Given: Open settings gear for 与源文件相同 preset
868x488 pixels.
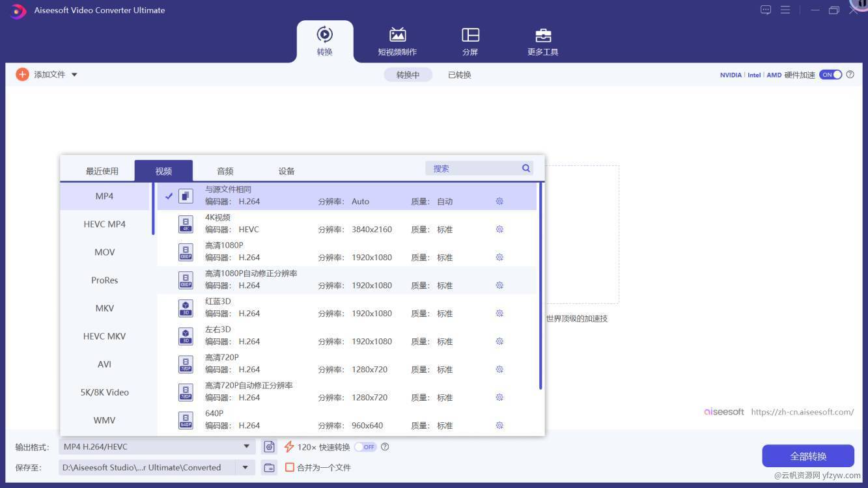Looking at the screenshot, I should coord(499,202).
